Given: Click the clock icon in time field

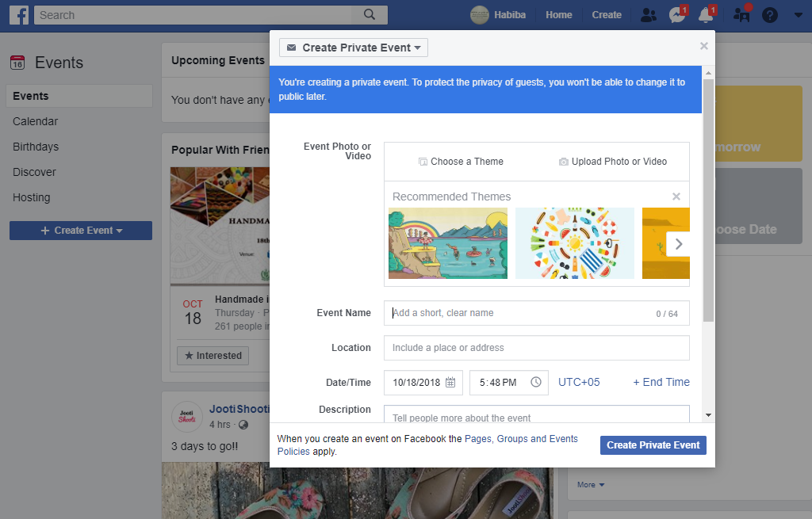Looking at the screenshot, I should coord(536,382).
